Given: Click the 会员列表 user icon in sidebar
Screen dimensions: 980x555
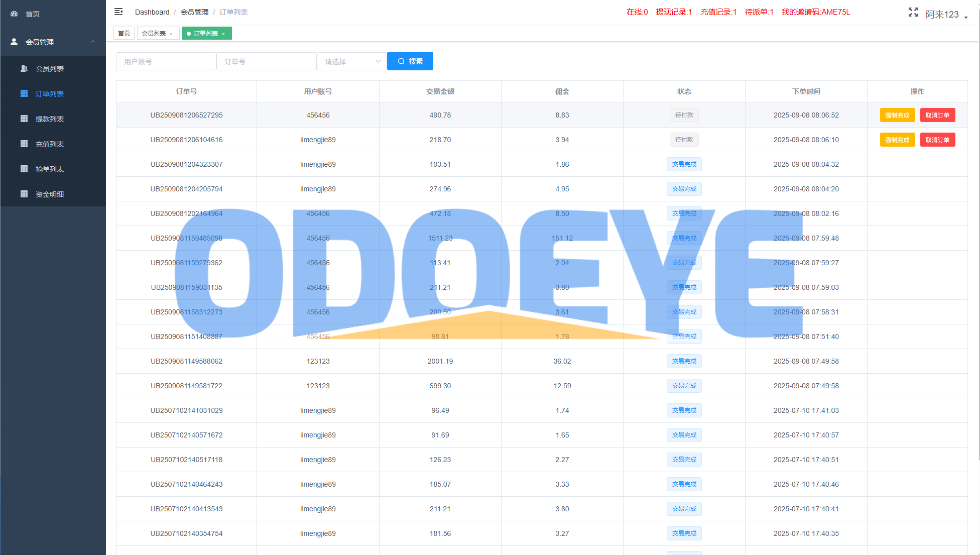Looking at the screenshot, I should (24, 68).
